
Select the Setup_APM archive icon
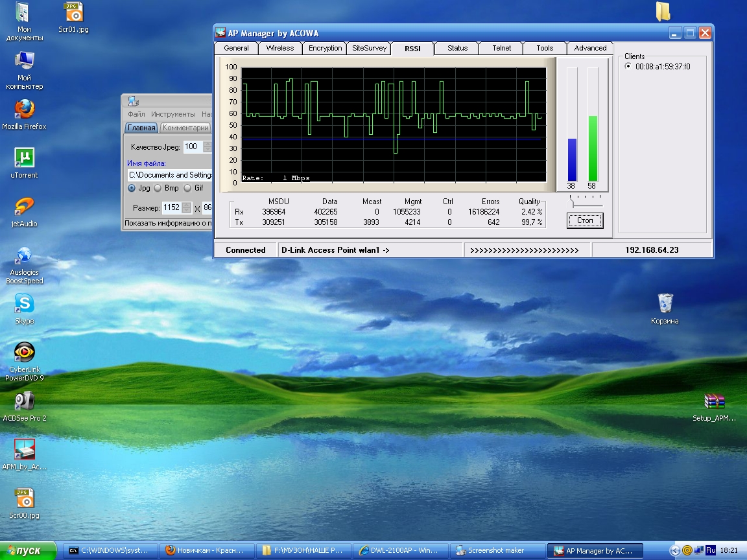(714, 401)
